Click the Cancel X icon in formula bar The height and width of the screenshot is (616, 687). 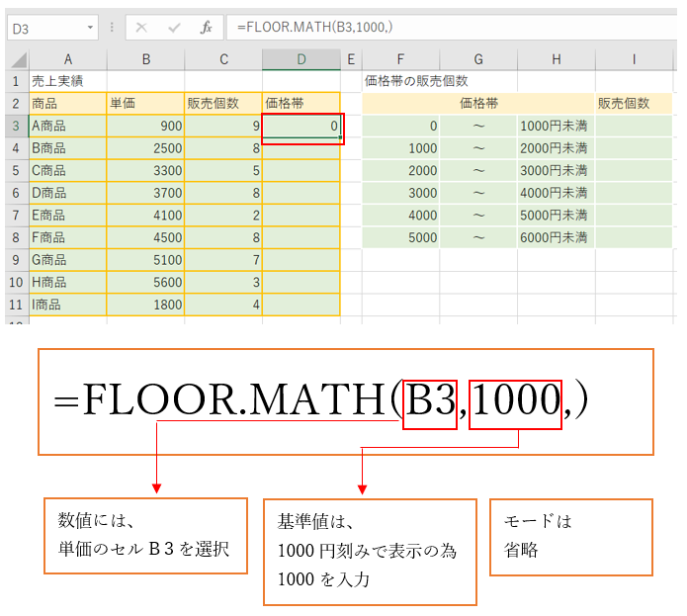pos(142,28)
